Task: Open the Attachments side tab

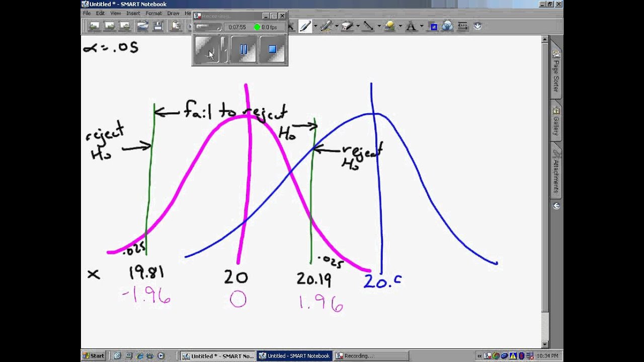Action: 556,171
